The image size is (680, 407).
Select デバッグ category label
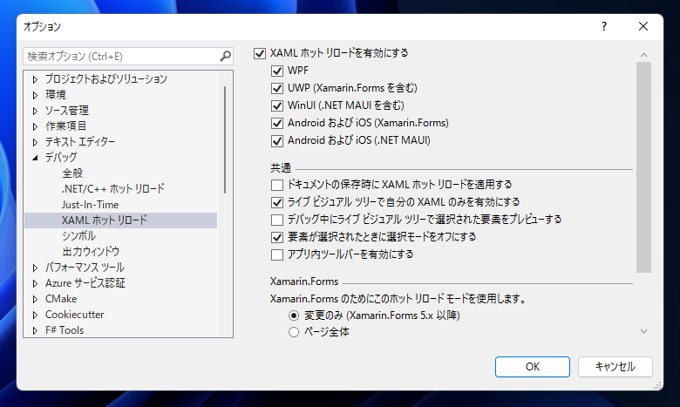(x=61, y=157)
